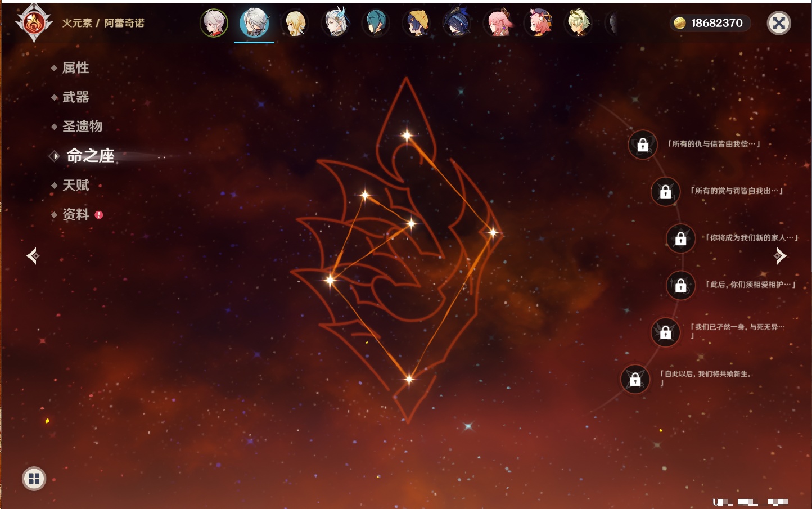Switch to the 属性 (Attributes) tab

coord(75,68)
